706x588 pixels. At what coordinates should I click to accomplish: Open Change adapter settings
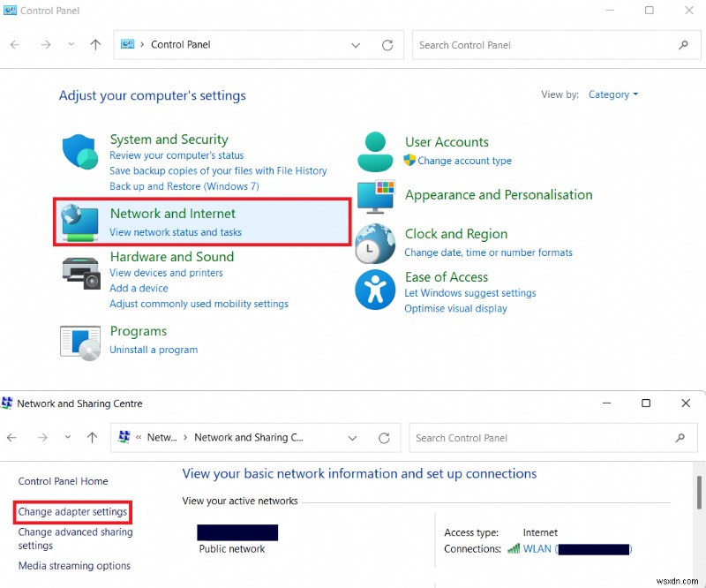coord(72,512)
